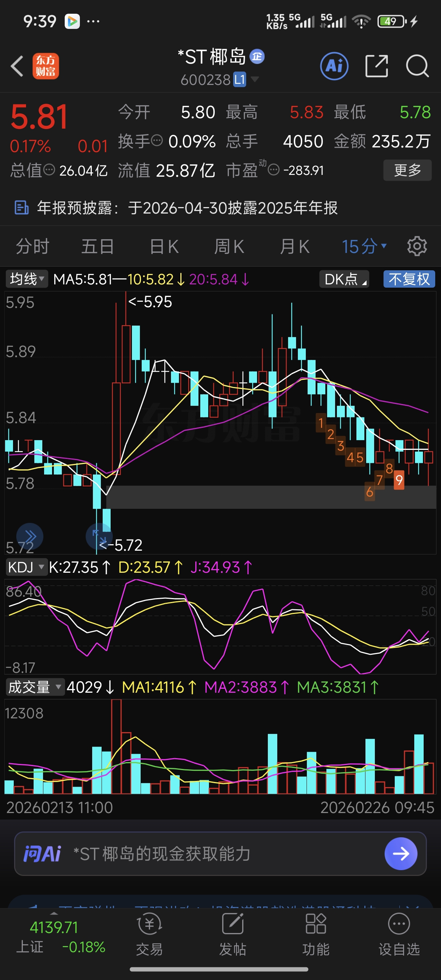
Task: Tap the fullscreen chart circle icon
Action: 99,536
